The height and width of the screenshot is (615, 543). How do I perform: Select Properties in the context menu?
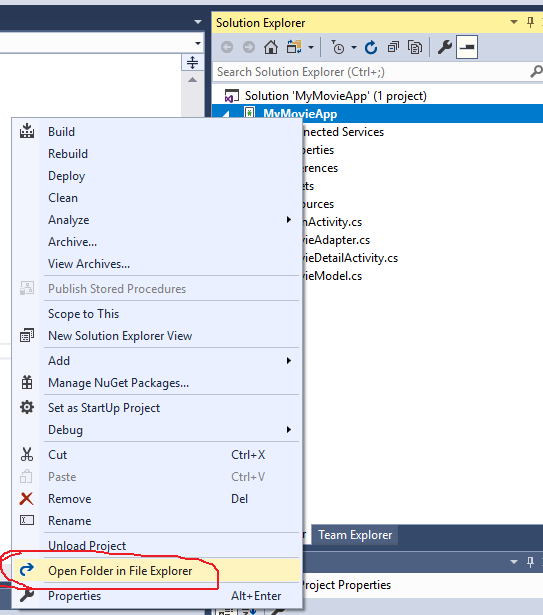point(157,596)
